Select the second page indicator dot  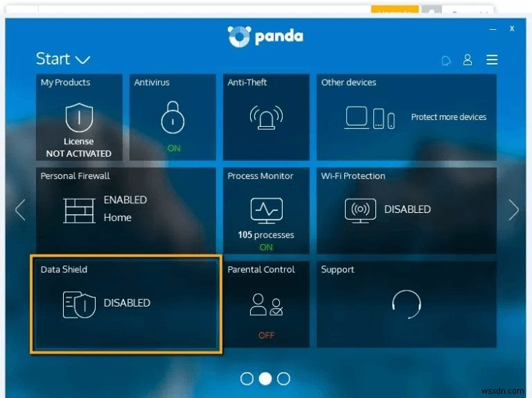[x=265, y=379]
